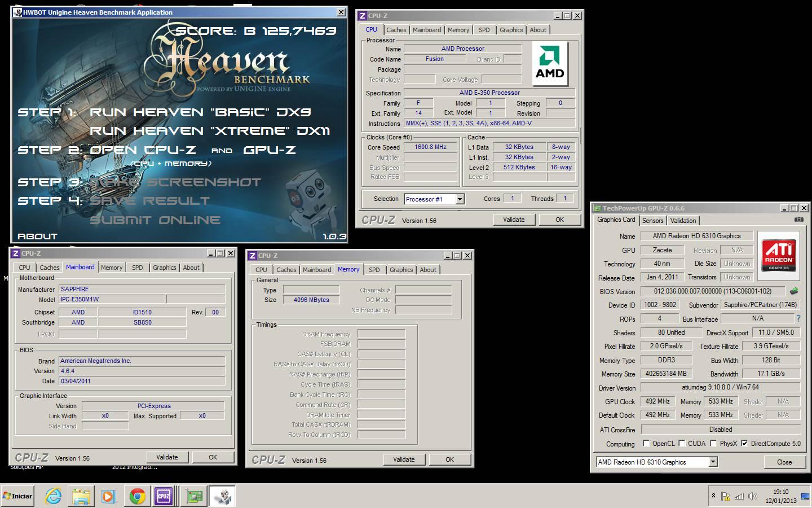Click the IPC-E350M1W model field

click(x=112, y=300)
